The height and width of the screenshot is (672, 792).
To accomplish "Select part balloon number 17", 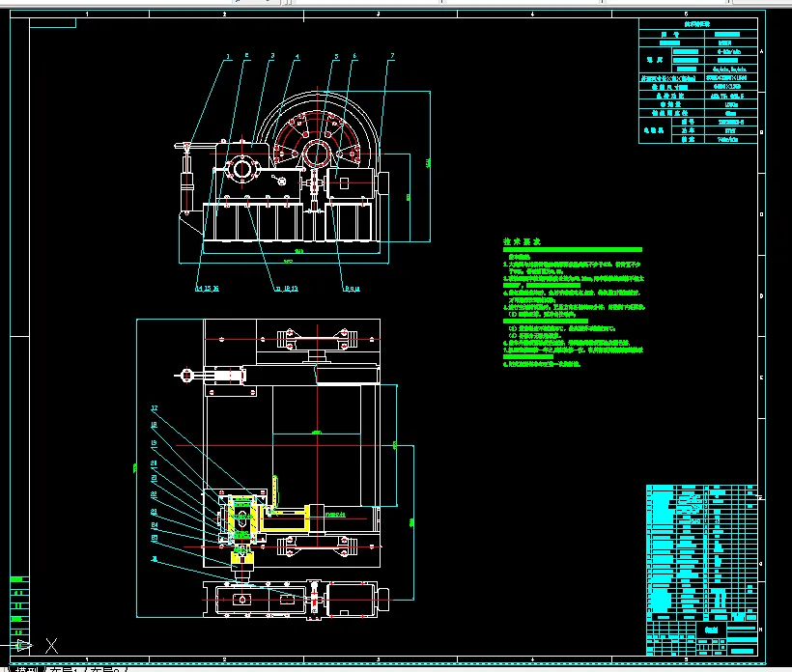I will (155, 408).
